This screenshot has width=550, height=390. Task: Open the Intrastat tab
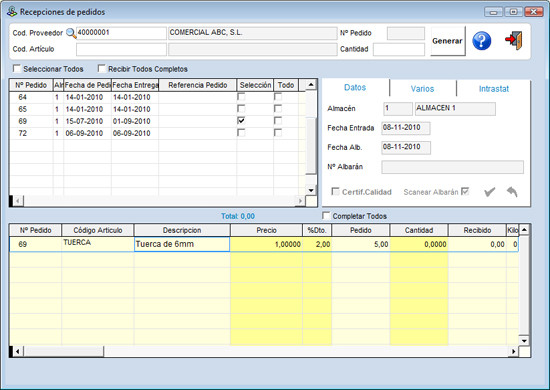(x=494, y=89)
